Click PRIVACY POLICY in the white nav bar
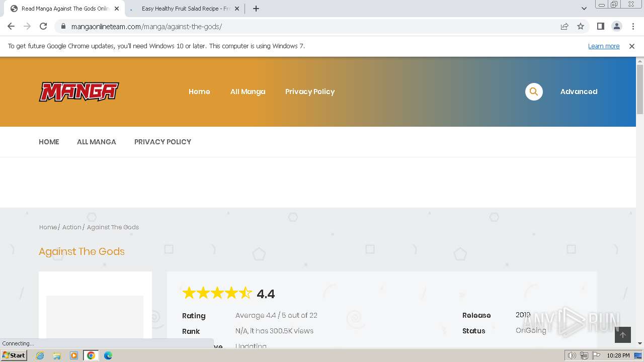Image resolution: width=644 pixels, height=362 pixels. click(163, 142)
